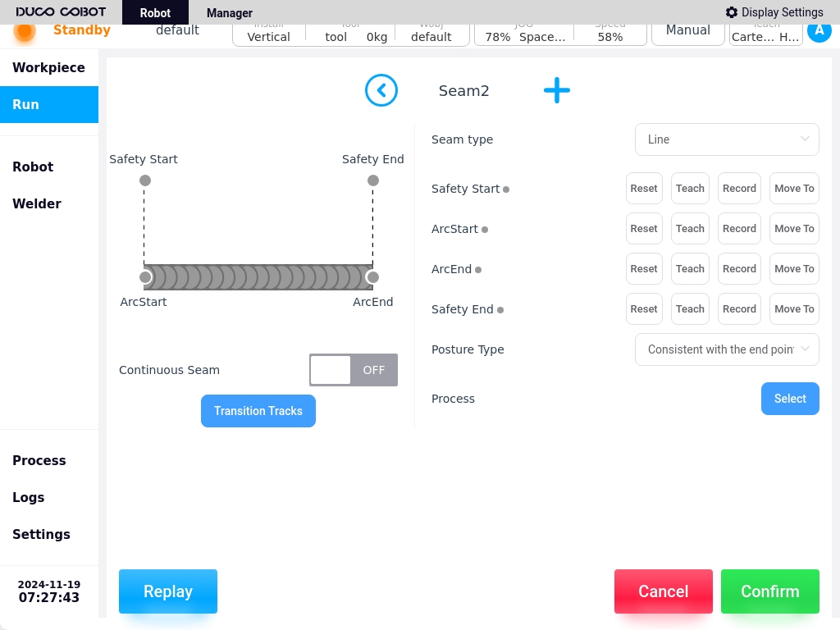Reset the Safety Start point

pyautogui.click(x=644, y=188)
